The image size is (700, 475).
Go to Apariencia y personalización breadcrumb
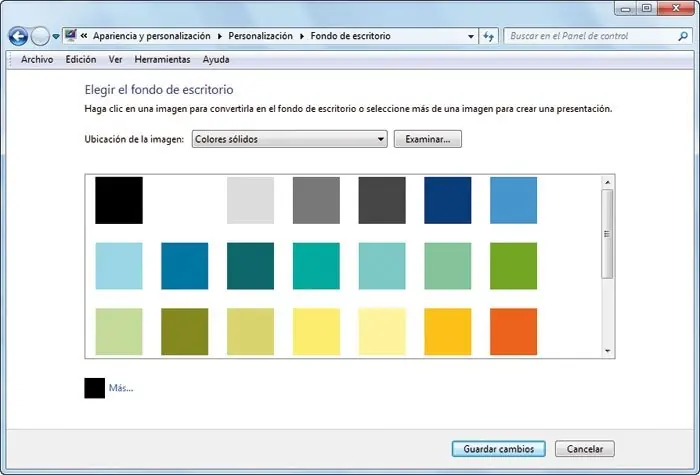(152, 36)
